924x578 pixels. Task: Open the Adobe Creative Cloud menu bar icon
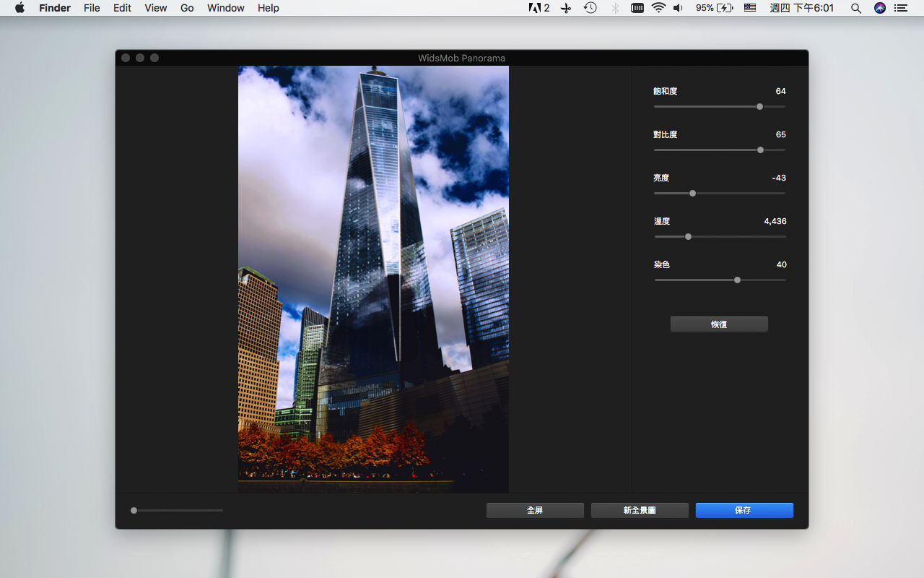tap(539, 8)
